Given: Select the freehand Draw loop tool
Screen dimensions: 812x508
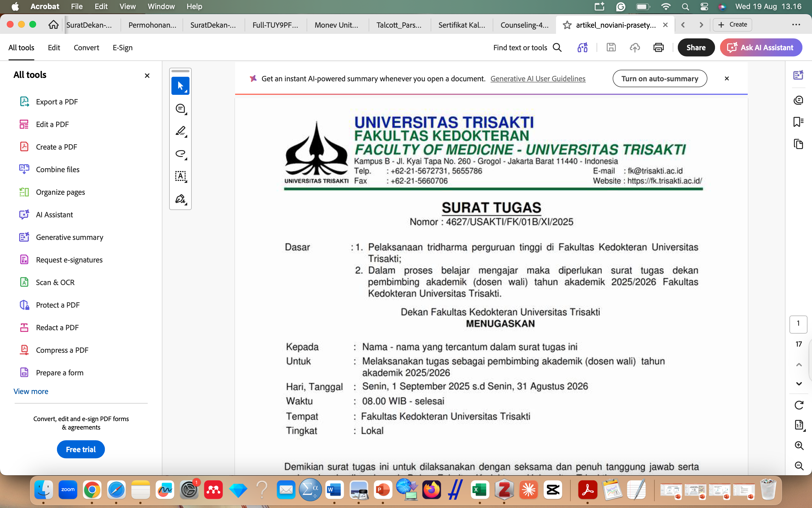Looking at the screenshot, I should coord(180,154).
